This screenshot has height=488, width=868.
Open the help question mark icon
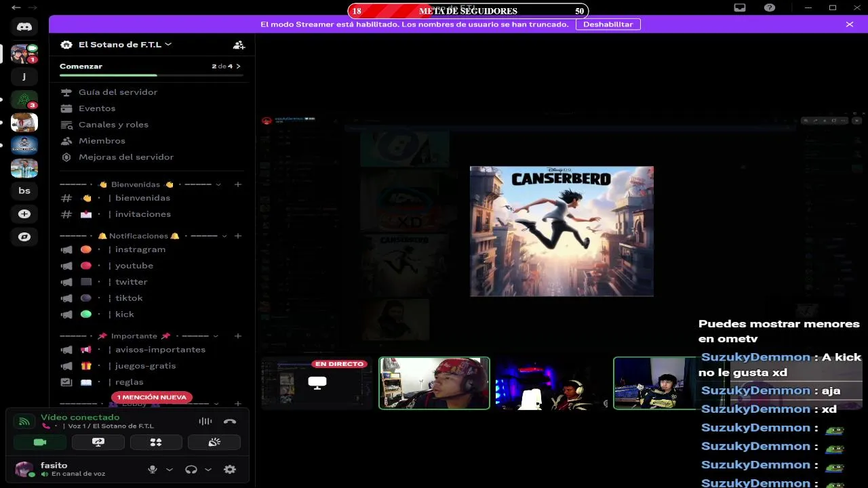tap(770, 8)
